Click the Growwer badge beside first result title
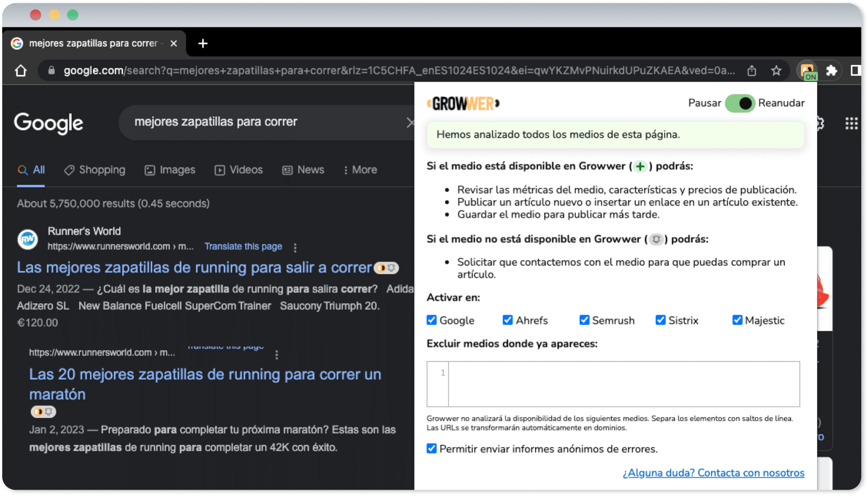 (386, 268)
